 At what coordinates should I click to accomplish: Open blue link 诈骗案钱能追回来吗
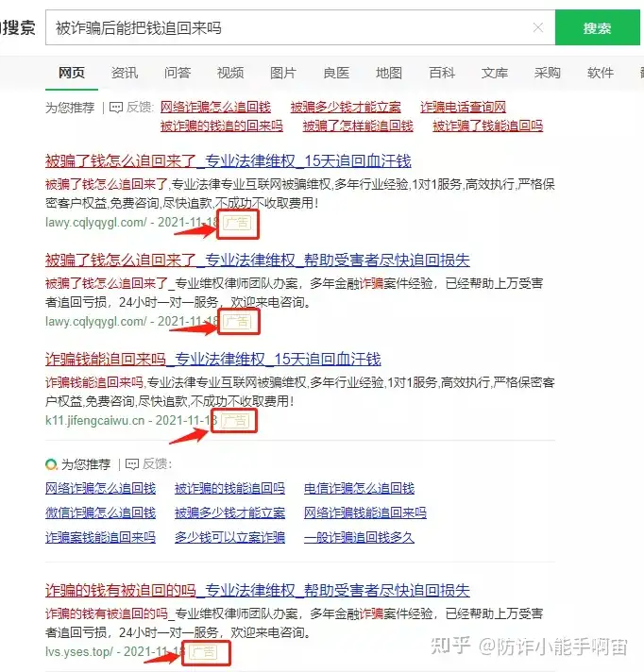(101, 537)
